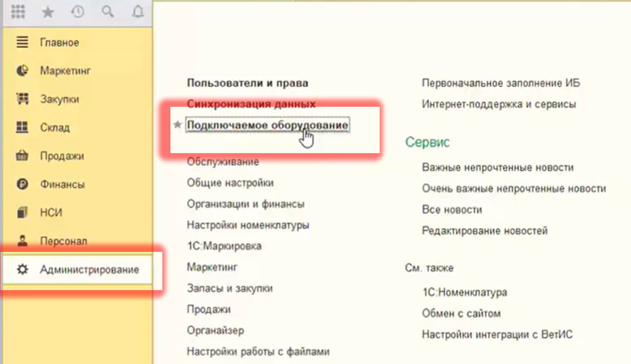
Task: Open Подключаемое оборудование link
Action: [268, 125]
